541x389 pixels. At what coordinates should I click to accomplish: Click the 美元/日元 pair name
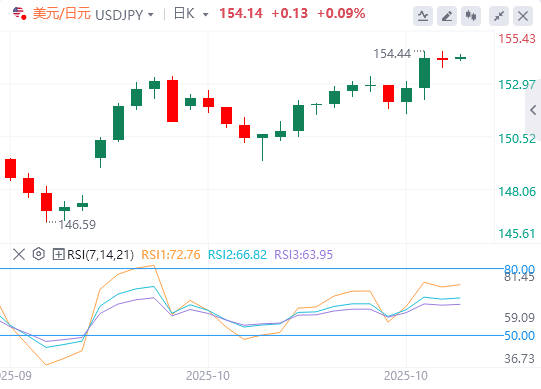62,14
